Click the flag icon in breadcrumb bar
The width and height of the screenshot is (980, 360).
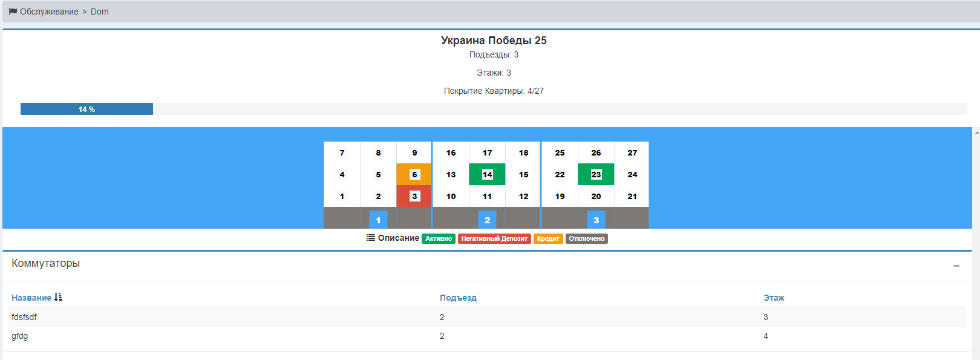13,11
